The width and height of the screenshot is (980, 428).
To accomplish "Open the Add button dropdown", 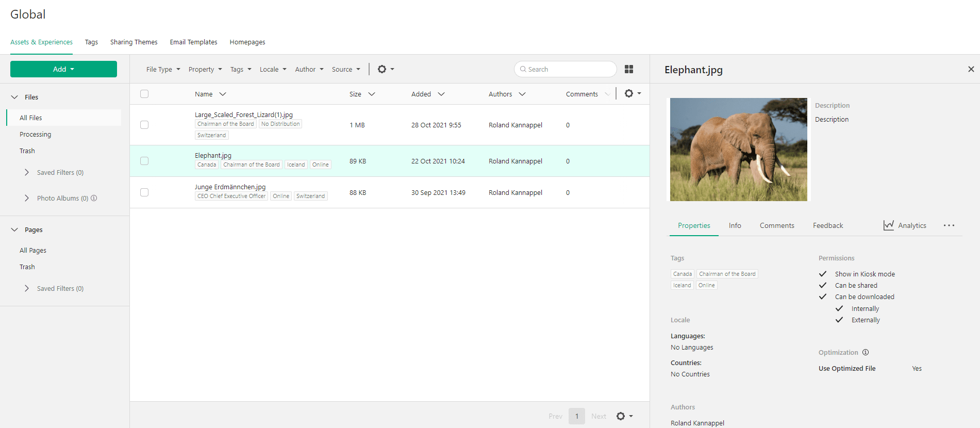I will click(x=63, y=69).
